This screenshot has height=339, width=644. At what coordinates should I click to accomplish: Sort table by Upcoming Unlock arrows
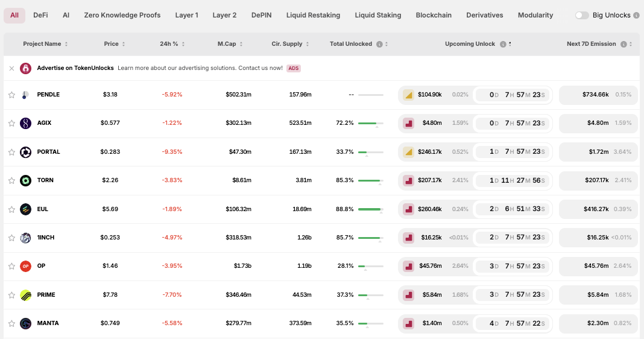(x=510, y=44)
